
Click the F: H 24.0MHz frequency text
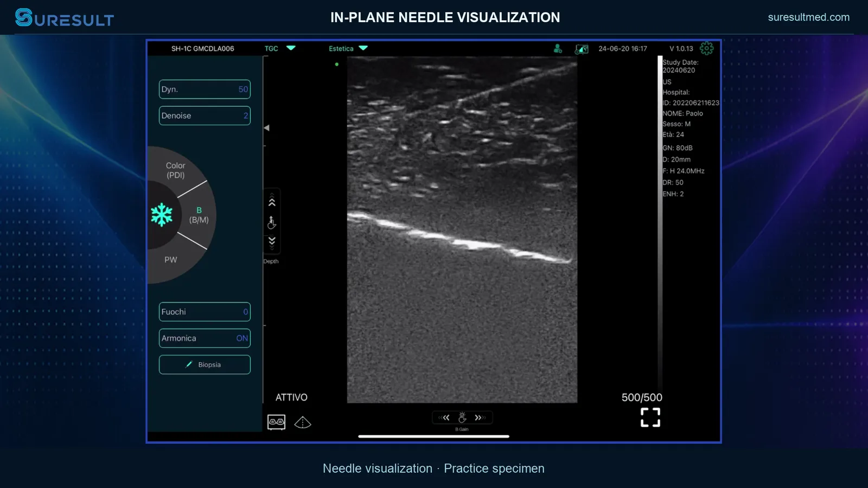click(x=684, y=171)
